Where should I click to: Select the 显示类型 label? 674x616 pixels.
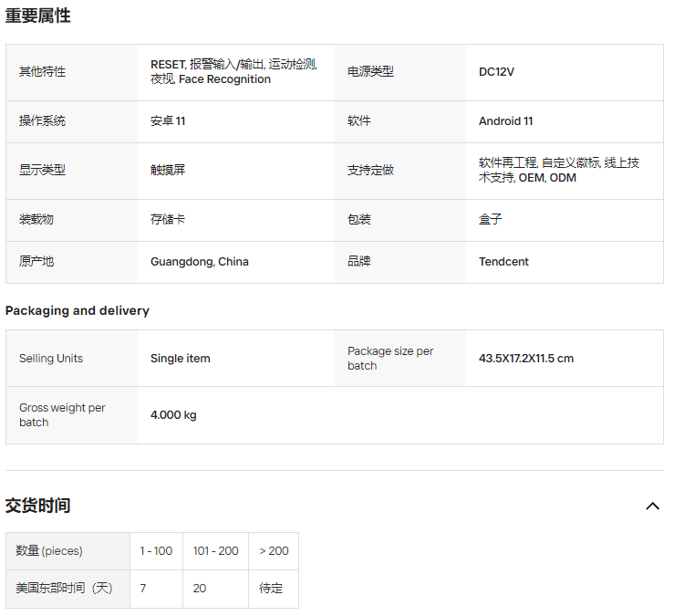(42, 170)
